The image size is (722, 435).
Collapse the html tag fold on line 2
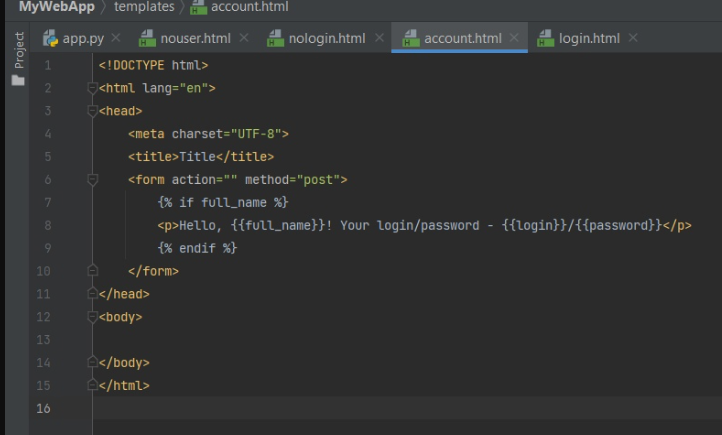point(93,87)
